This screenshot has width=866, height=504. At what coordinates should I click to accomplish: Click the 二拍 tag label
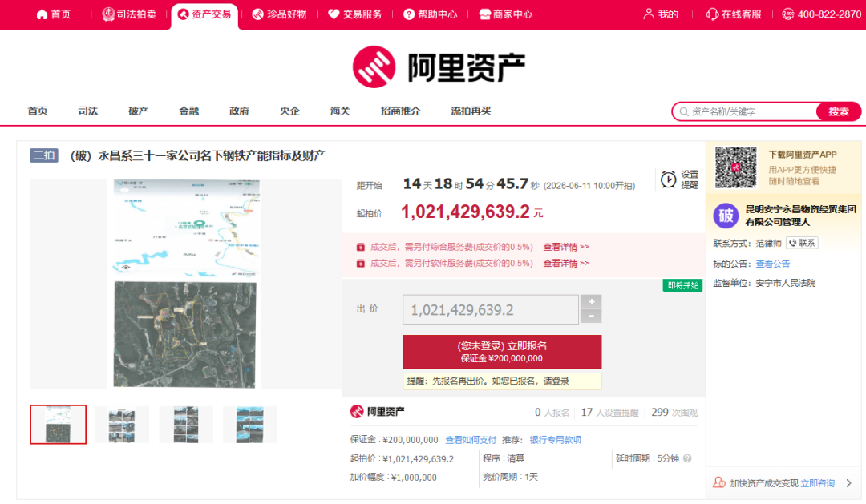(43, 155)
